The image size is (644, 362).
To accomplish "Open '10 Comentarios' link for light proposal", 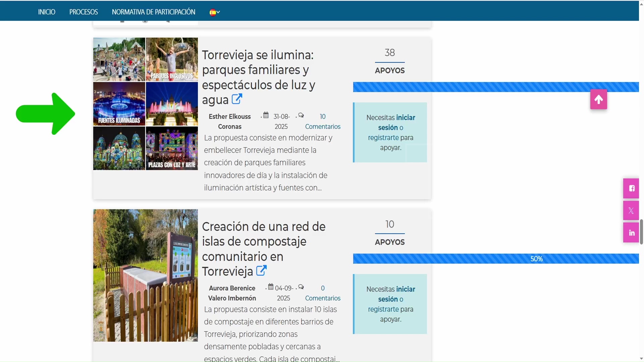I will click(x=322, y=126).
